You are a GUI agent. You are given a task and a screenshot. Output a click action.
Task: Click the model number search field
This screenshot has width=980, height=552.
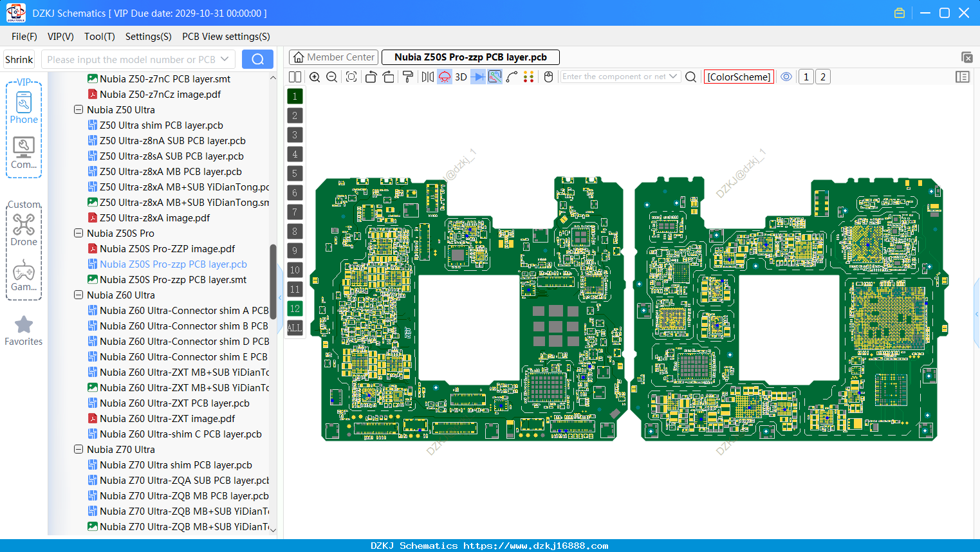point(132,59)
